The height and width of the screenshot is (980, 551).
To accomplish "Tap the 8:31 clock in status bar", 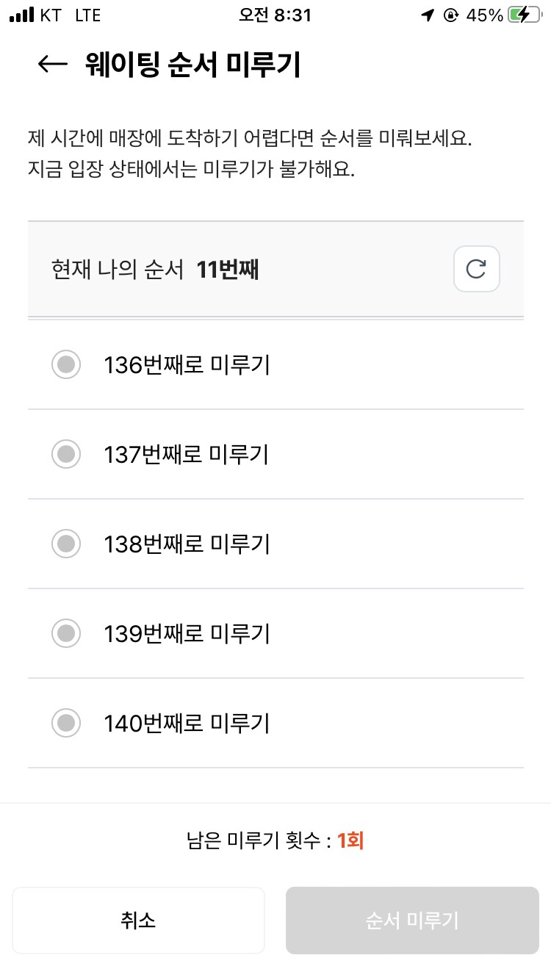I will point(275,15).
